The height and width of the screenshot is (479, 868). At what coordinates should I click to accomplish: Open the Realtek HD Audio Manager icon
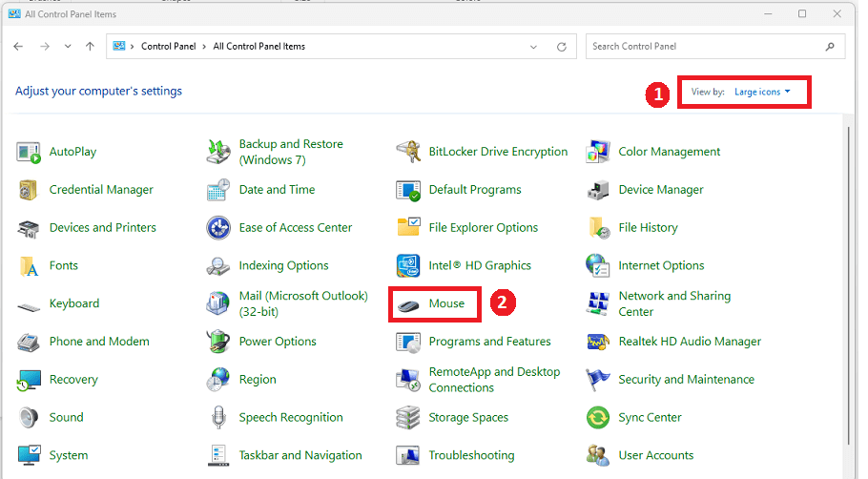pyautogui.click(x=598, y=343)
